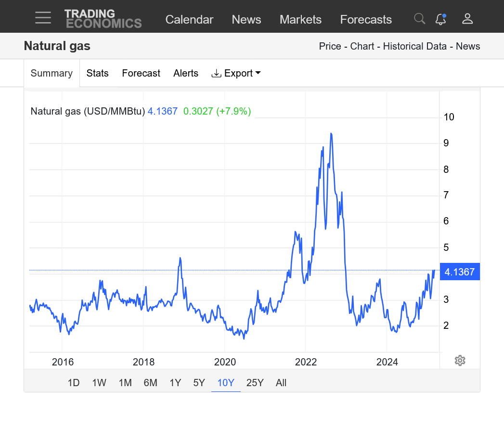This screenshot has height=429, width=504.
Task: Click the Price - Chart - Historical Data - News text
Action: click(399, 46)
